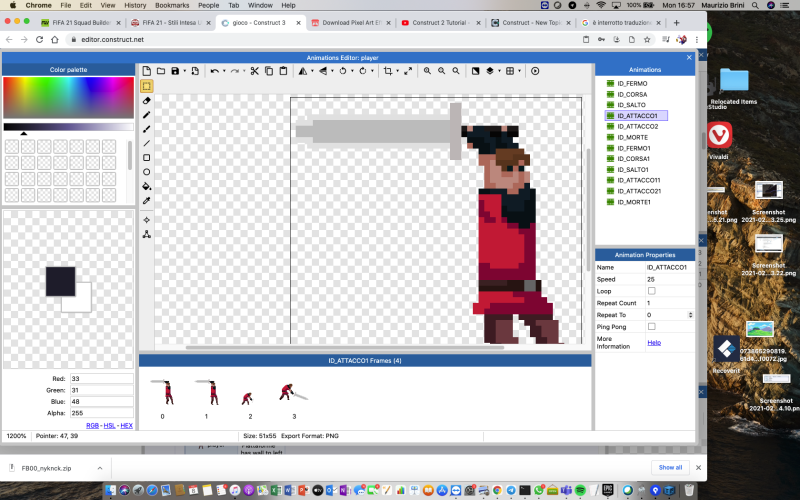Enable the Ping Pong checkbox
This screenshot has height=500, width=800.
[652, 327]
